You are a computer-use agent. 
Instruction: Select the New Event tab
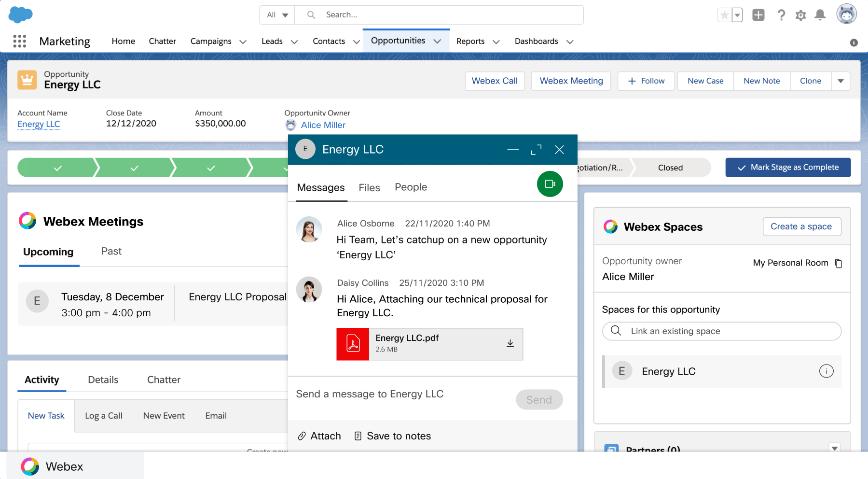(x=164, y=416)
